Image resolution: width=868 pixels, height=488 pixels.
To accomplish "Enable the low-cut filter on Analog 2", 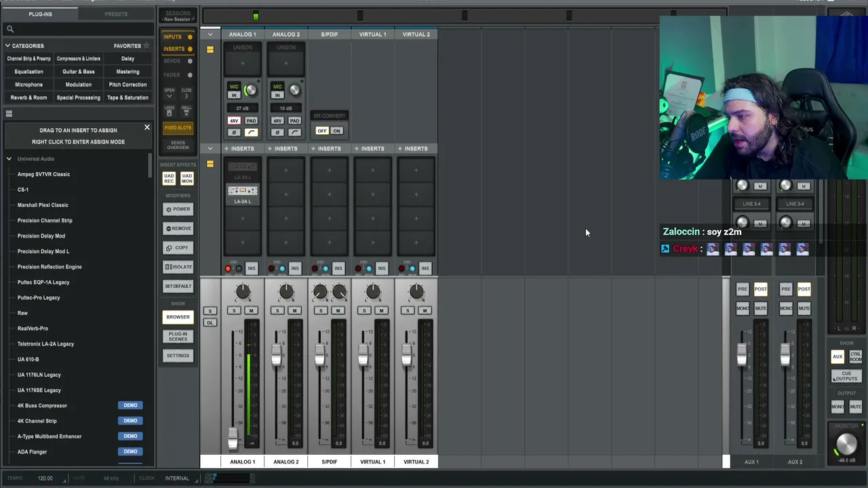I will click(x=294, y=132).
